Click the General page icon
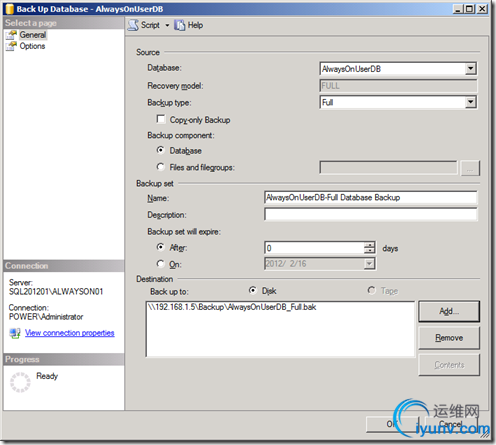Viewport: 496px width, 445px height. pos(11,35)
